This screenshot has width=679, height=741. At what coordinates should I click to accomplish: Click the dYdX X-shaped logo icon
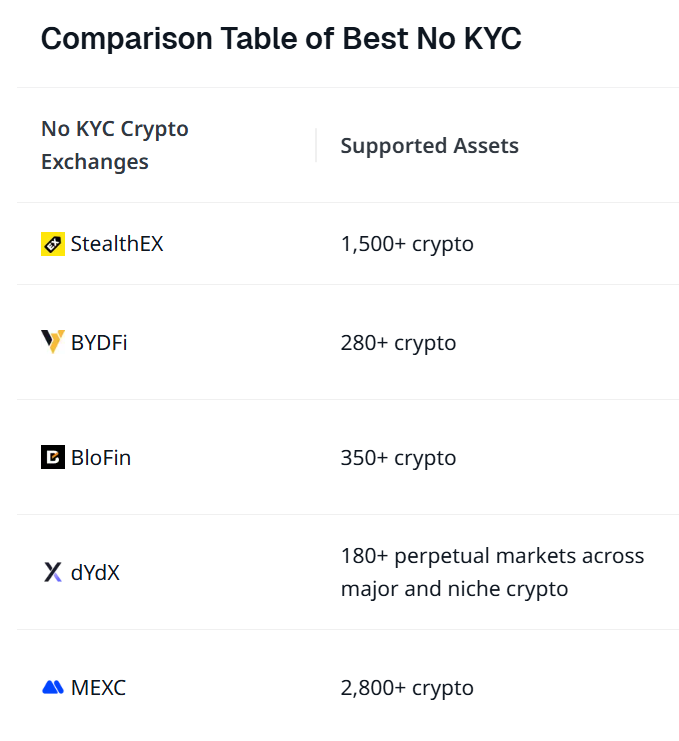point(53,573)
